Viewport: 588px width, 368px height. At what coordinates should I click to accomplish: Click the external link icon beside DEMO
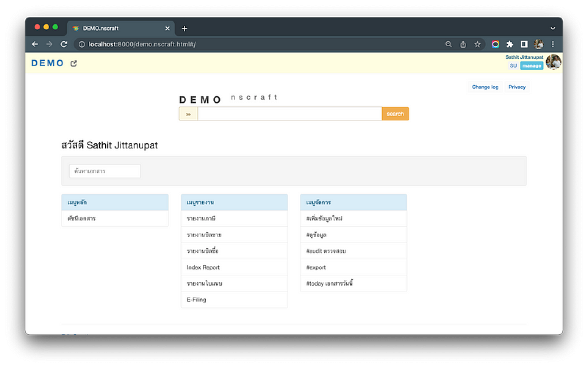[73, 63]
